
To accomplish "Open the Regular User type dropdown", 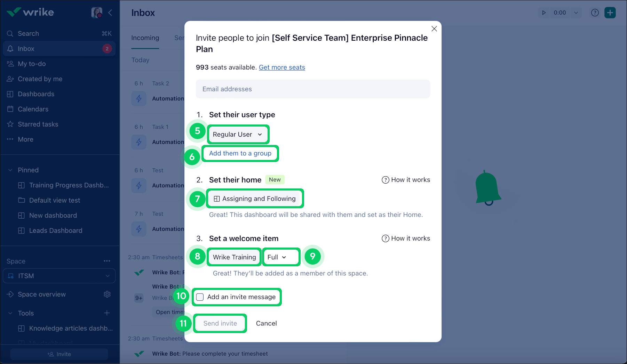I will point(238,135).
